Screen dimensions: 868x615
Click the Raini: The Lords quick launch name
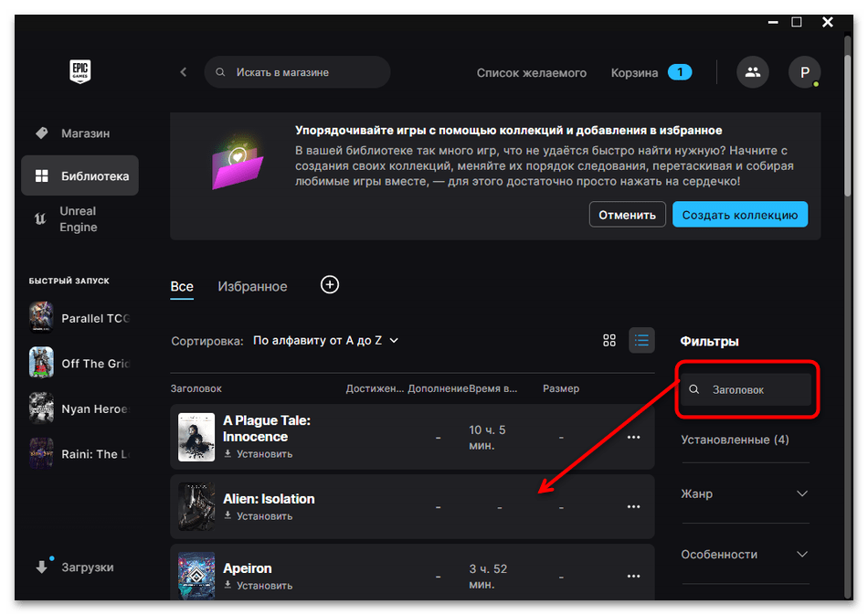95,454
